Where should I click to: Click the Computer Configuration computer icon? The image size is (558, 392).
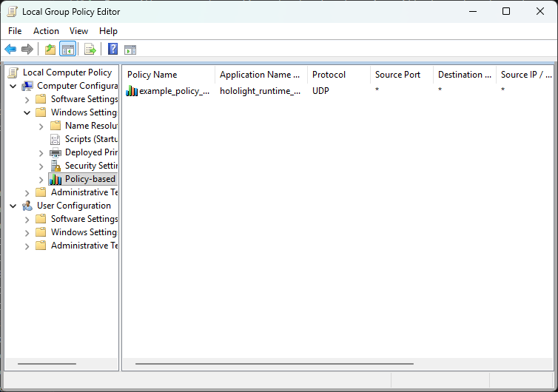pos(27,86)
